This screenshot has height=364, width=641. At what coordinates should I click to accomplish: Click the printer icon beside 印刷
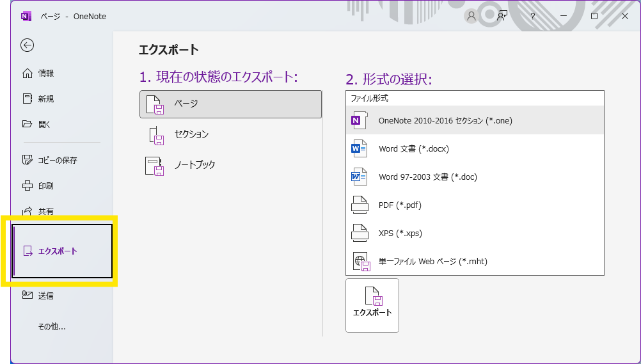pyautogui.click(x=27, y=186)
